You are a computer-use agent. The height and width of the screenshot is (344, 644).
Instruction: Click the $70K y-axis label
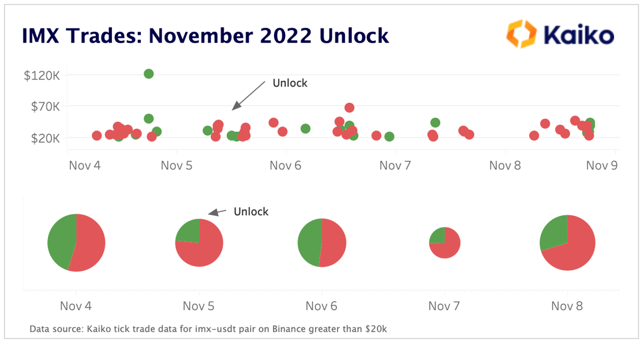(46, 107)
